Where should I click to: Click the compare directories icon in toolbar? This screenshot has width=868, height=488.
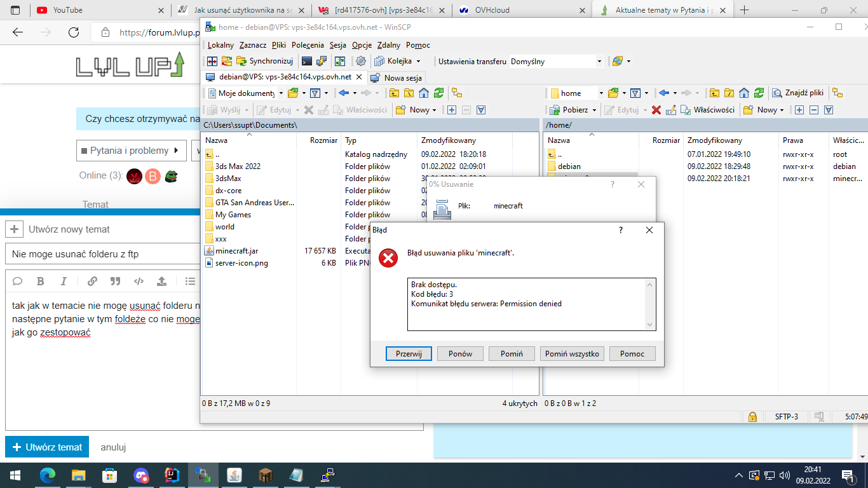click(212, 62)
